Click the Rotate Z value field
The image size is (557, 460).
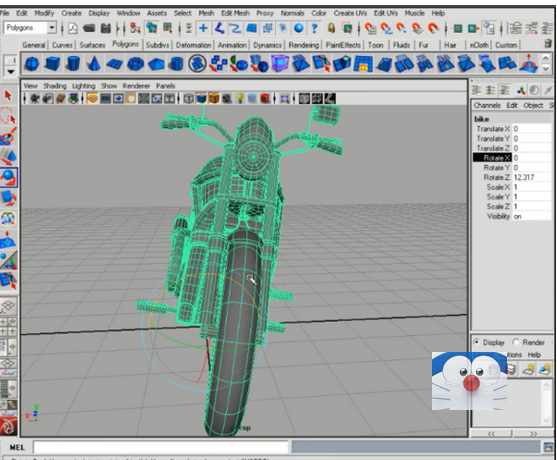tap(532, 177)
